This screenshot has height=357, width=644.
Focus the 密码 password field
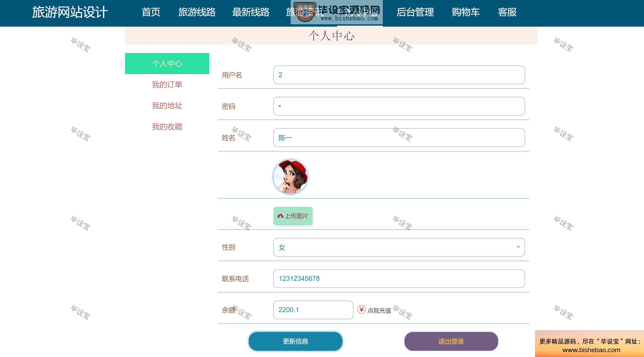(399, 106)
